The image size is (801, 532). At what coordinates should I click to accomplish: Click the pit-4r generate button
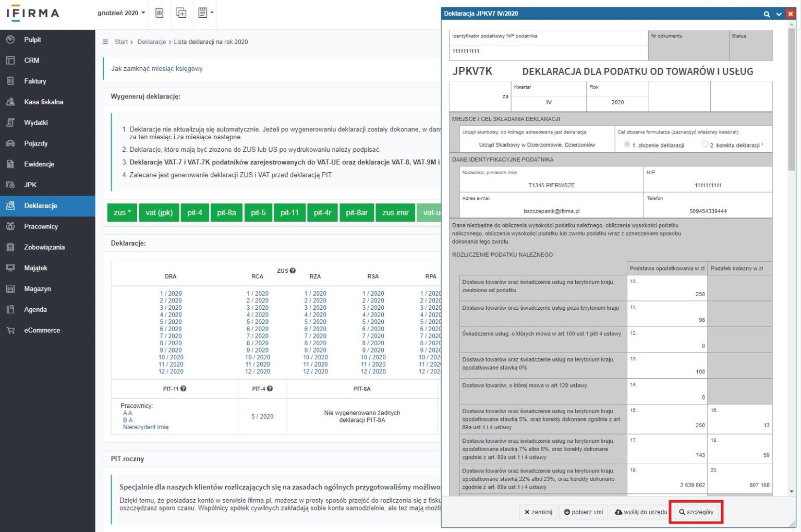[x=322, y=213]
